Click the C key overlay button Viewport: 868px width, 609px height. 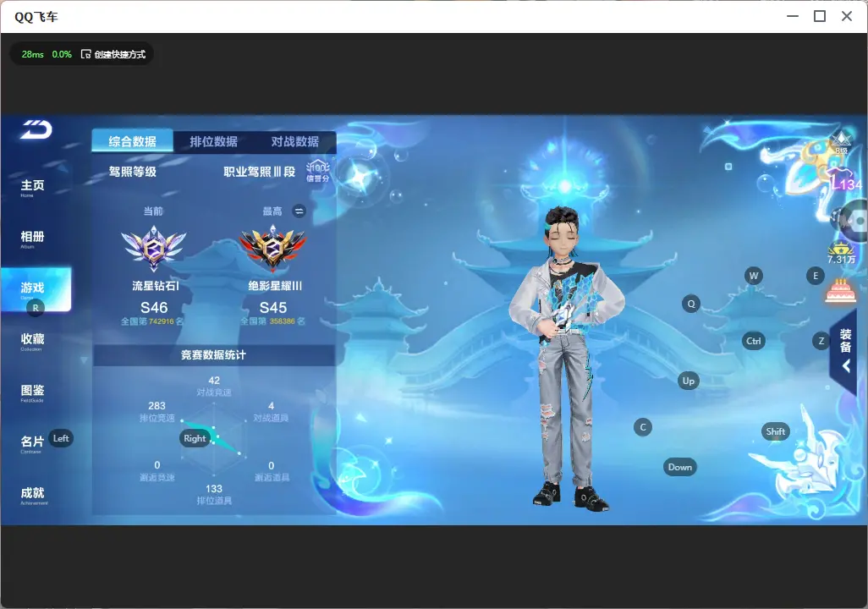point(643,427)
